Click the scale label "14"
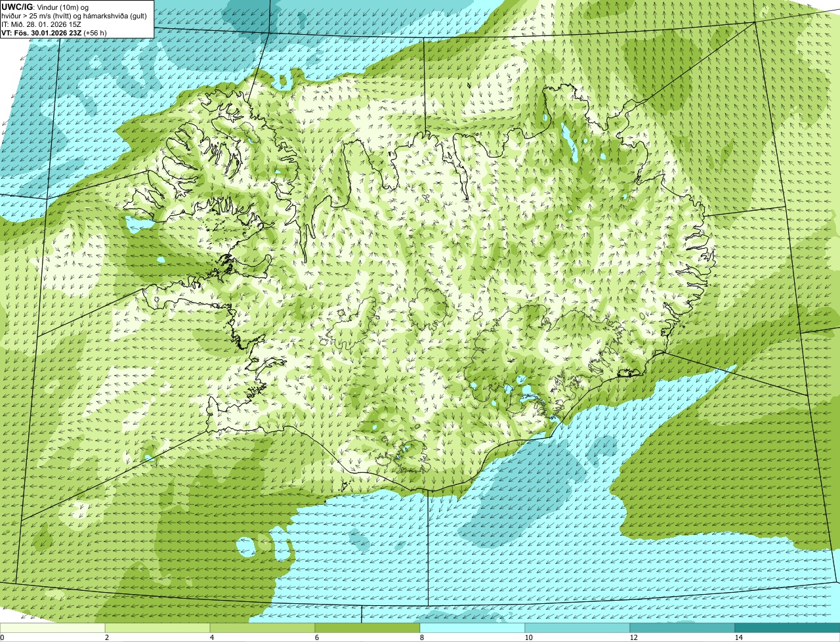Screen dimensions: 840x642 point(738,637)
